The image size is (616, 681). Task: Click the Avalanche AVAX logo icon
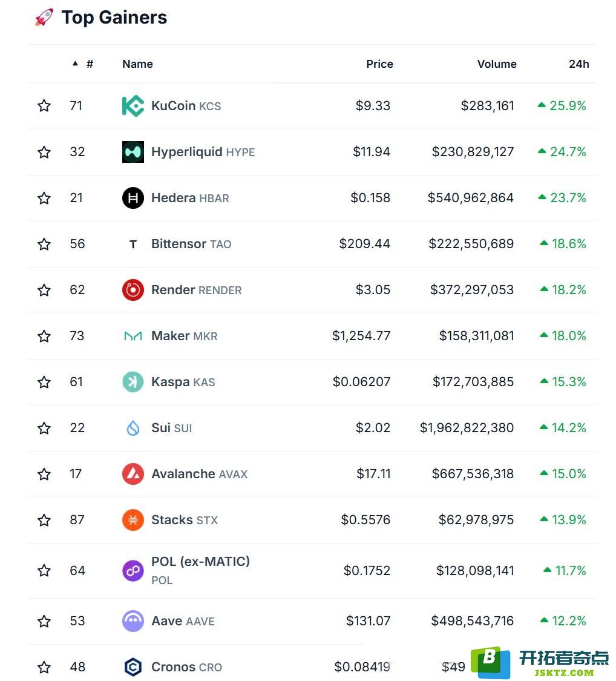tap(133, 474)
